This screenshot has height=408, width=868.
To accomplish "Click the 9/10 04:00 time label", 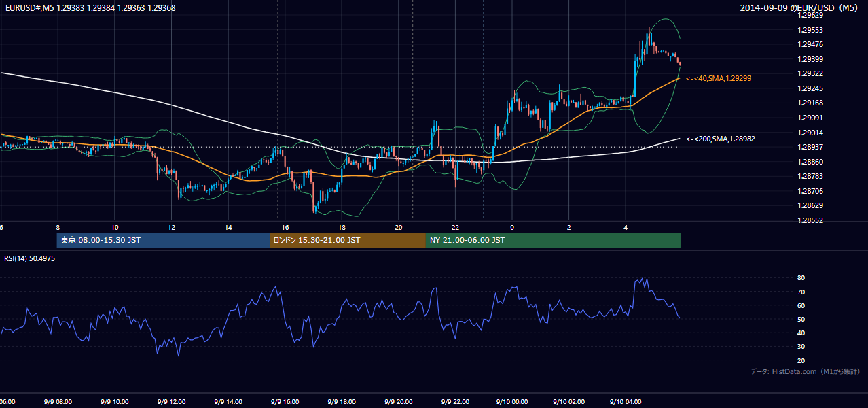I will click(626, 401).
